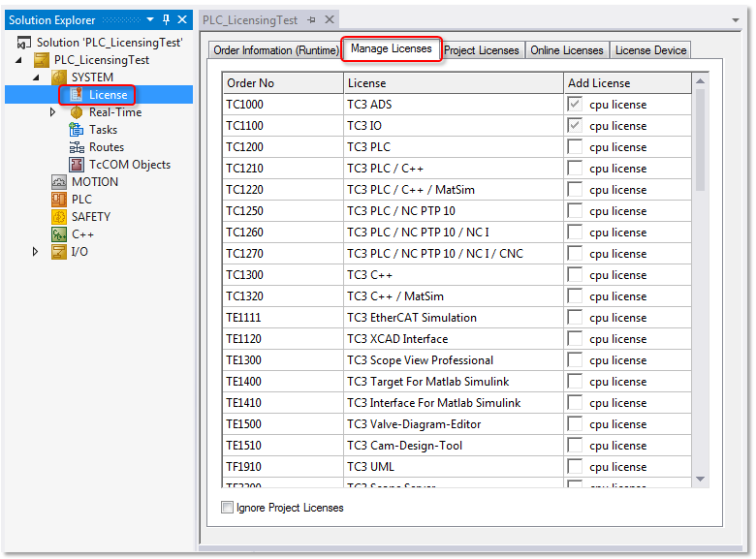
Task: Click the 'TC3 Cam-Design-Tool' cell
Action: [x=454, y=446]
